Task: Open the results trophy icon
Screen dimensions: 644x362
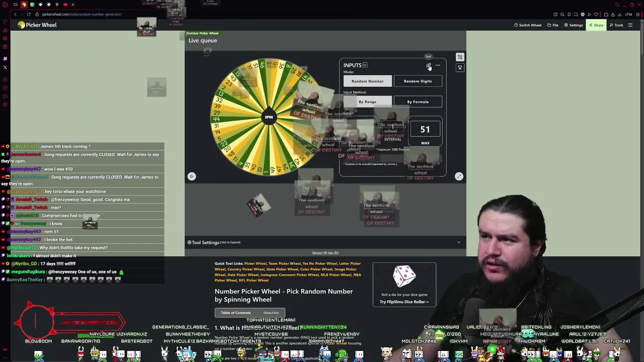Action: [460, 67]
